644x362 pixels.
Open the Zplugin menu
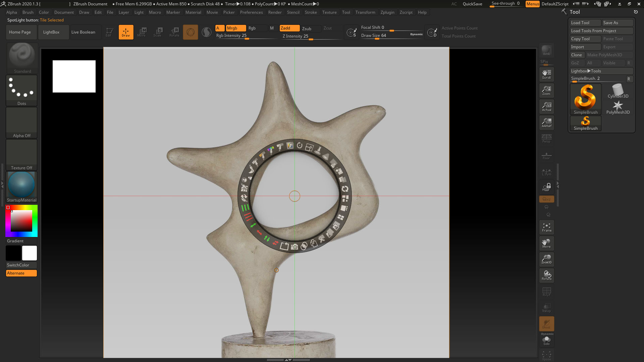pyautogui.click(x=387, y=12)
